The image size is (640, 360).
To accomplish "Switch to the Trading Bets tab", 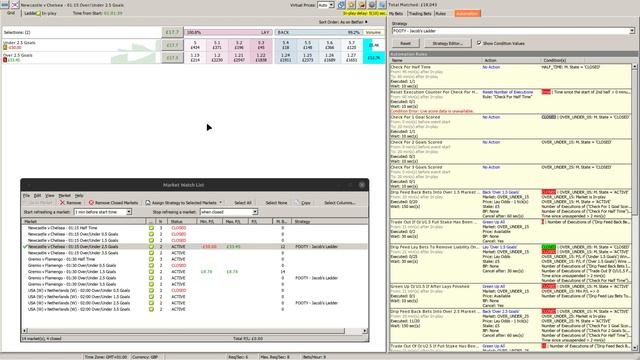I will [x=420, y=13].
